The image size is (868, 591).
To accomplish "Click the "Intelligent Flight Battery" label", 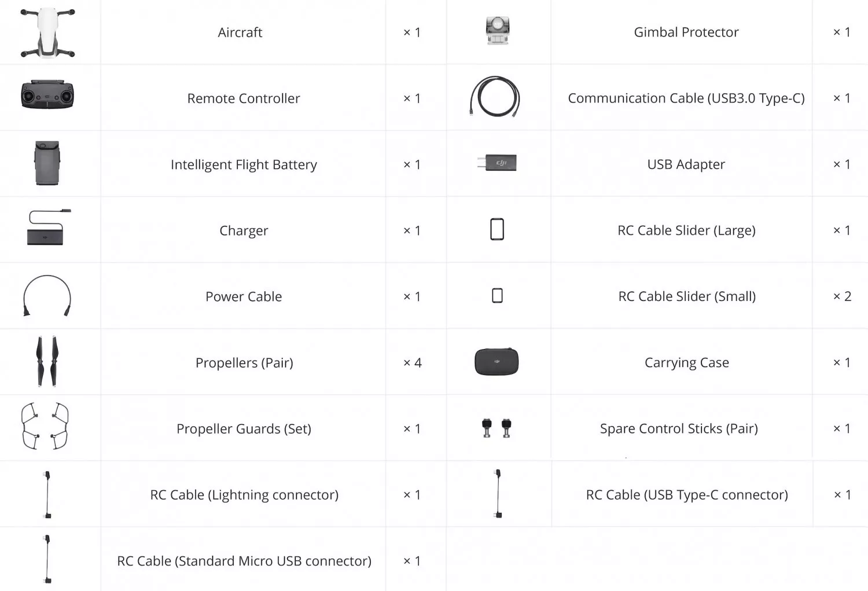I will coord(244,164).
